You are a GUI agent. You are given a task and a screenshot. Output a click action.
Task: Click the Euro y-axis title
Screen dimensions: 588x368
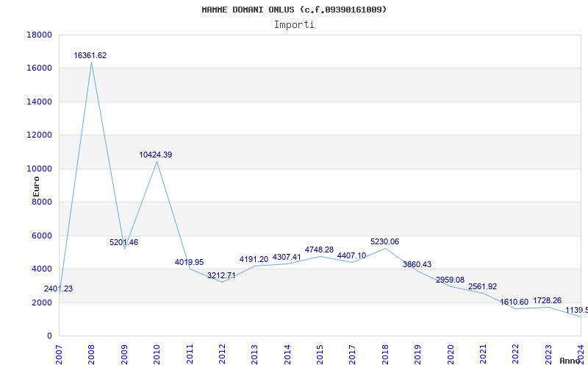point(36,186)
